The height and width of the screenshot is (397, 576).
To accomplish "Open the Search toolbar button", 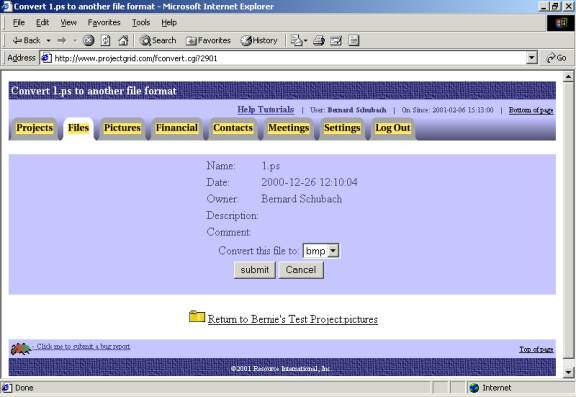I will click(x=158, y=40).
